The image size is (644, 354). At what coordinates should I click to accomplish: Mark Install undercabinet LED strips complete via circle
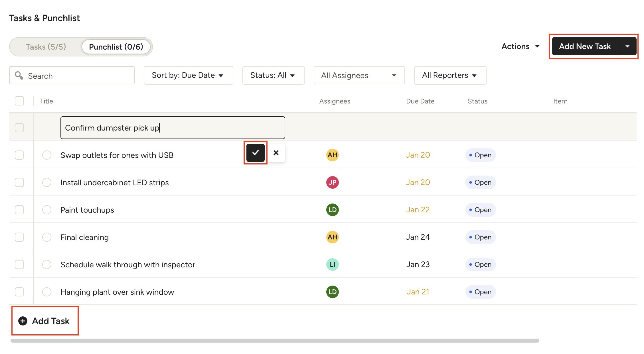[x=47, y=182]
